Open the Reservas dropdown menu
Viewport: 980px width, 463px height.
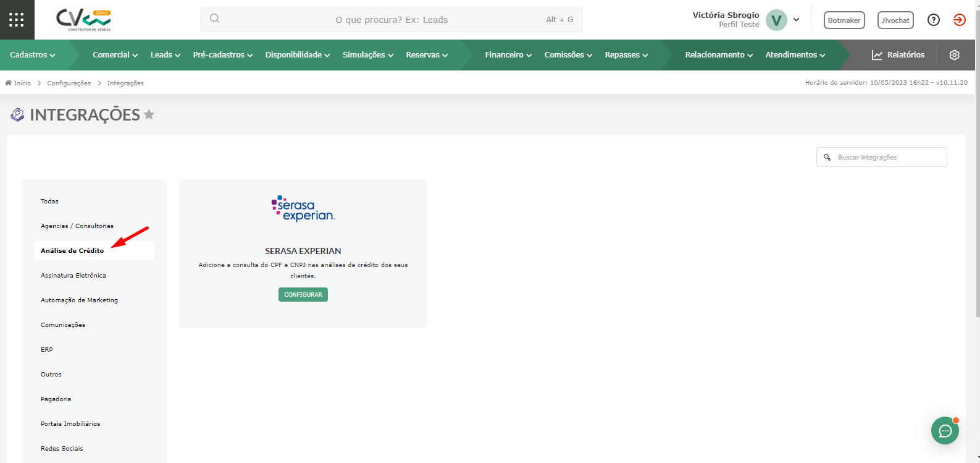point(427,55)
